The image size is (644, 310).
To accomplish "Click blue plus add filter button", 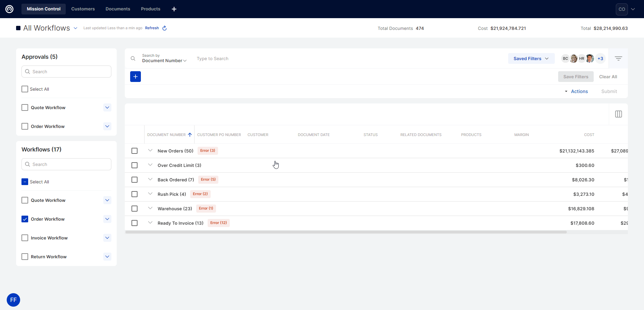I will [x=136, y=77].
